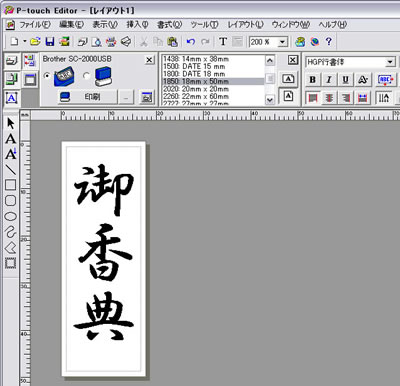Toggle Underline formatting
The height and width of the screenshot is (386, 400).
[346, 80]
